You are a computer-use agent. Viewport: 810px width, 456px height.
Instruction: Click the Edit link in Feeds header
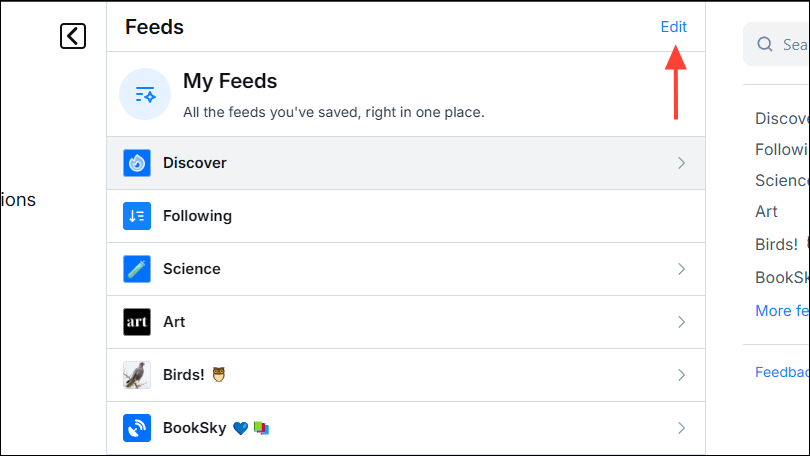[674, 27]
